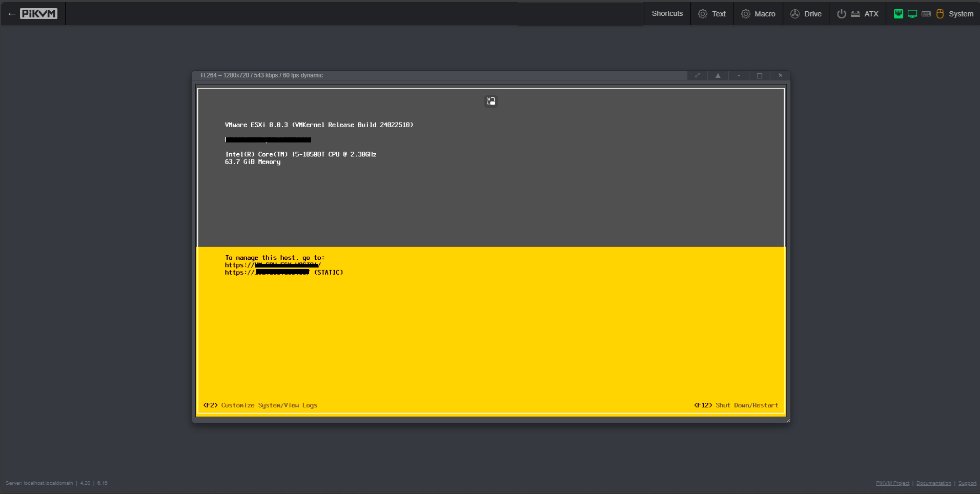The image size is (980, 494).
Task: Open the Documentation footer link
Action: coord(933,483)
